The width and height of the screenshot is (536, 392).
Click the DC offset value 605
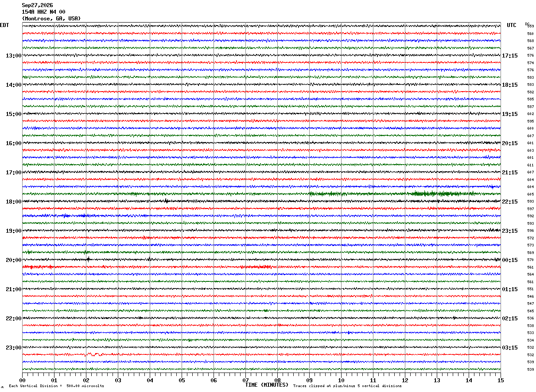(530, 195)
